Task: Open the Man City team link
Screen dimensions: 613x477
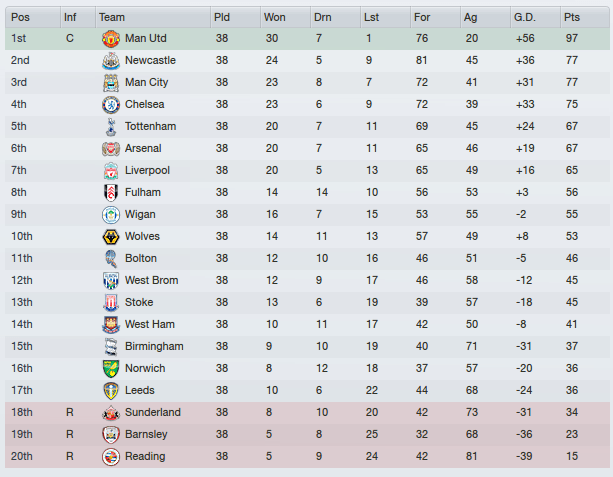Action: pyautogui.click(x=146, y=82)
